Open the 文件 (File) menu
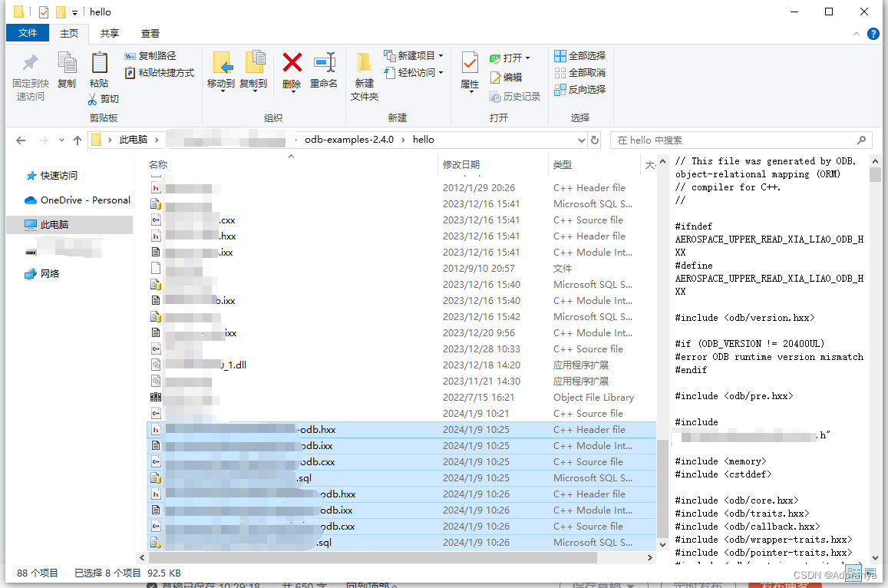 (x=27, y=33)
